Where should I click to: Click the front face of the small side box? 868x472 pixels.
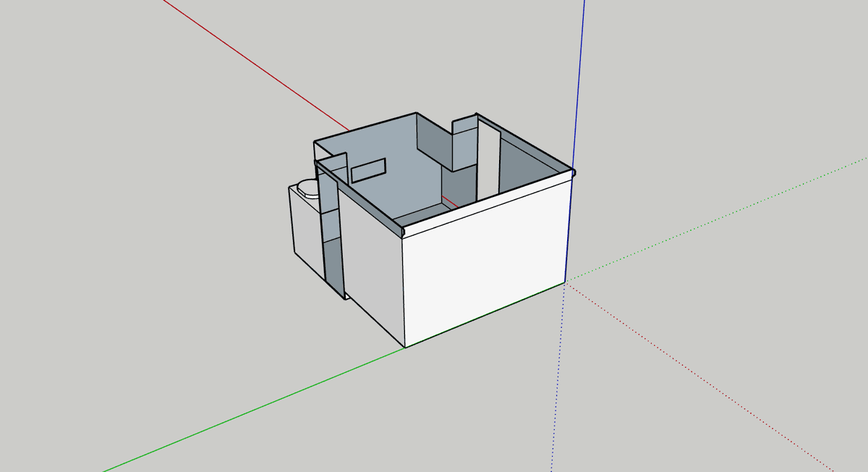(304, 230)
